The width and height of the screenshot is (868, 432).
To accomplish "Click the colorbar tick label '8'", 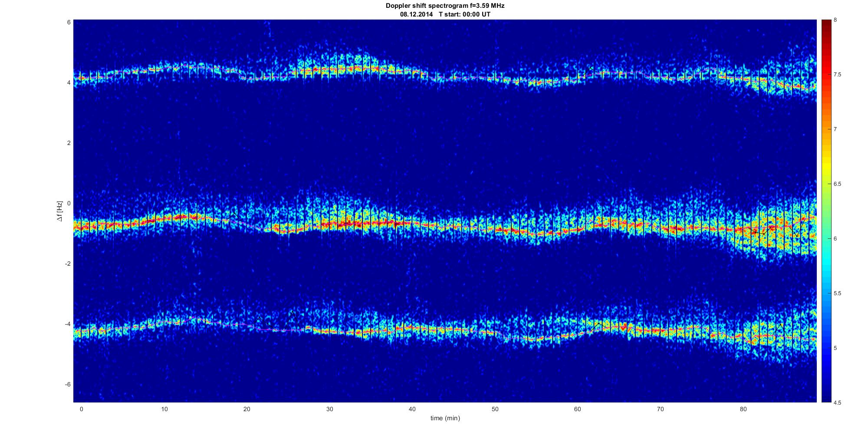I will pos(835,20).
